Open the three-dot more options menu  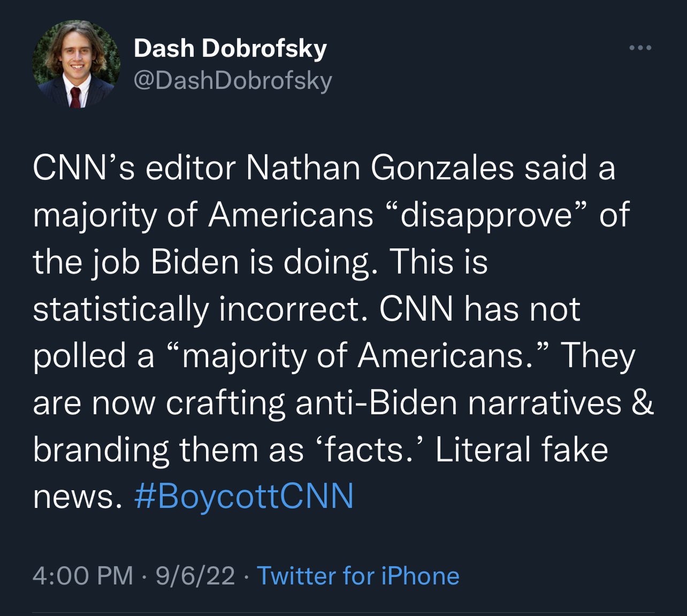click(640, 48)
